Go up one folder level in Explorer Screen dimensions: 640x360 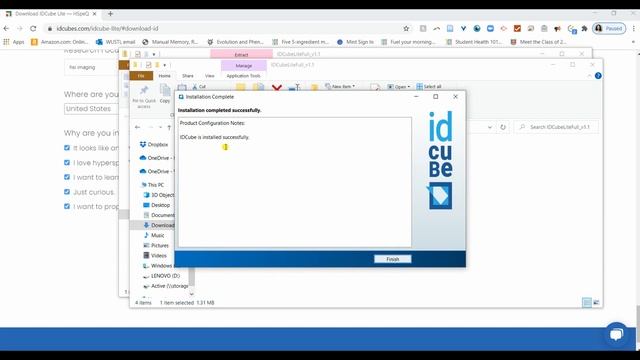169,127
